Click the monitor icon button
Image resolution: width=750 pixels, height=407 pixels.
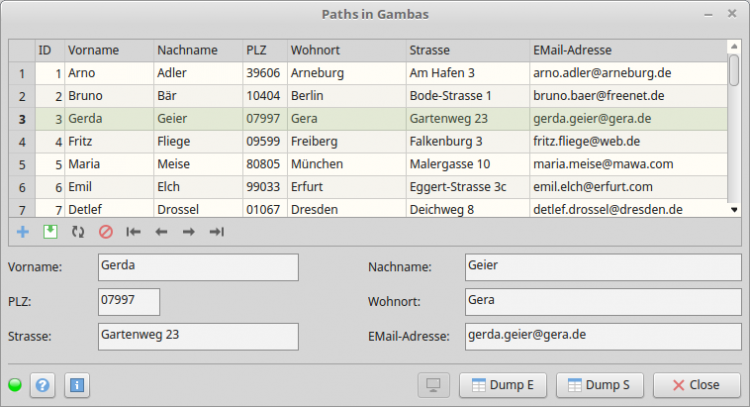(x=433, y=385)
